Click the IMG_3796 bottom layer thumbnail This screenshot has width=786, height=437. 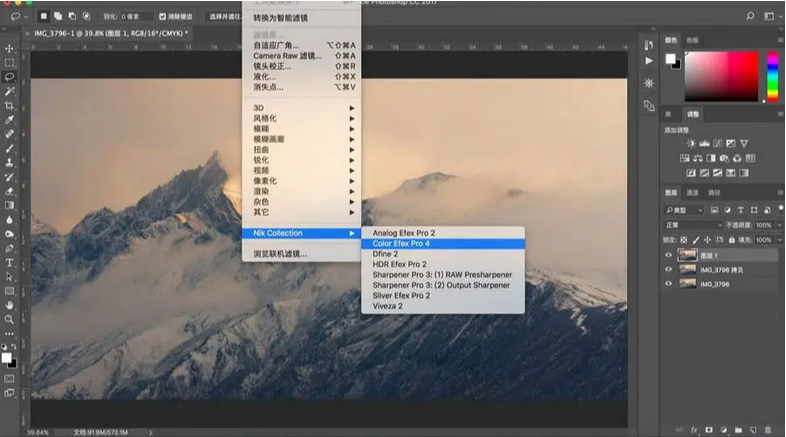tap(687, 284)
